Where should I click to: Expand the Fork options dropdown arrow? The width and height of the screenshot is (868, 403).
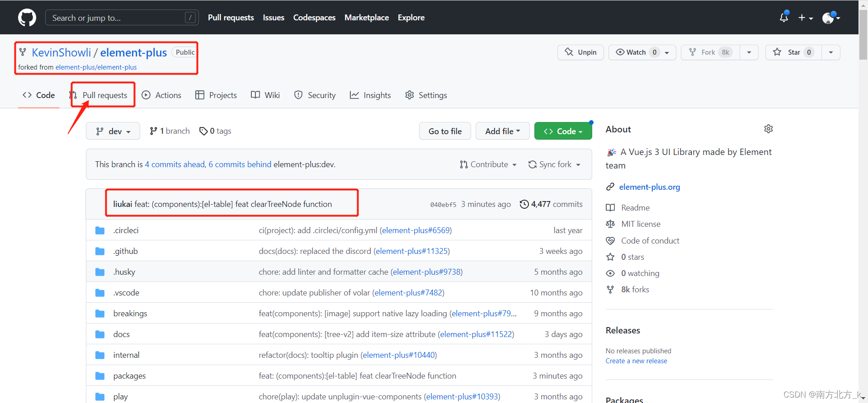[749, 52]
